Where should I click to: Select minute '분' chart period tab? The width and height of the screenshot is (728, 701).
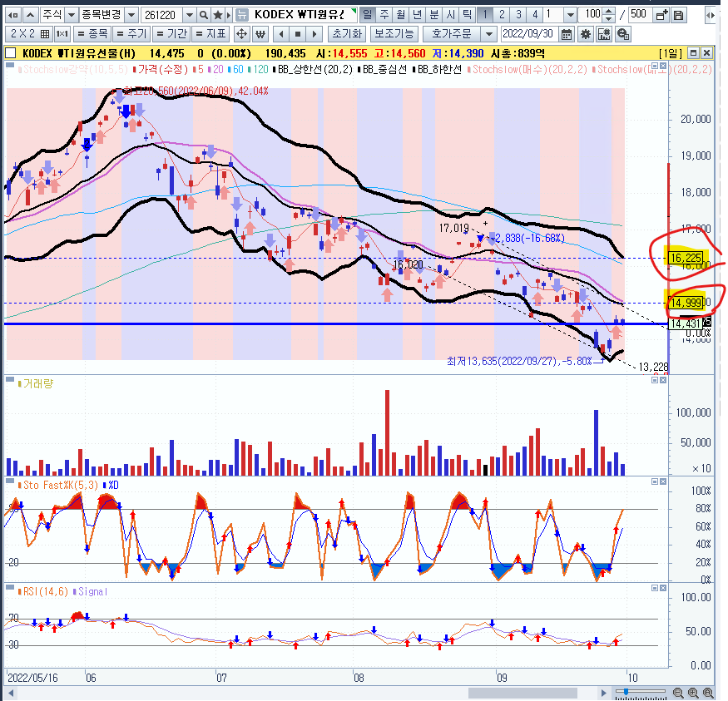(x=434, y=15)
